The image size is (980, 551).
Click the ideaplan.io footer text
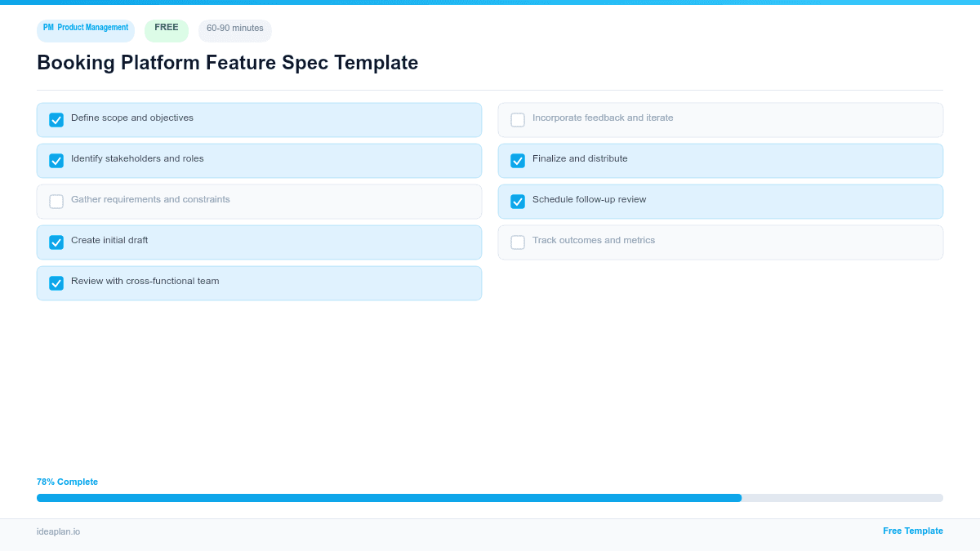(57, 532)
